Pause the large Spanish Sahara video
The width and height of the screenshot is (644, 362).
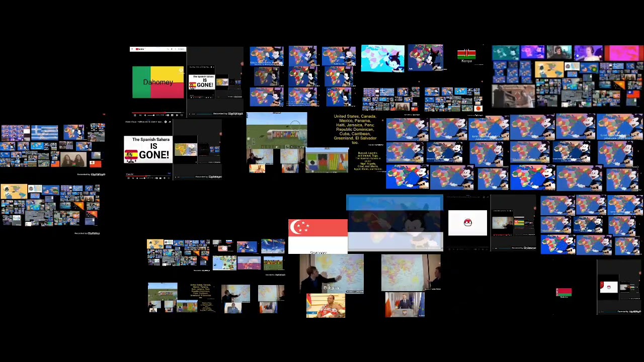point(129,178)
